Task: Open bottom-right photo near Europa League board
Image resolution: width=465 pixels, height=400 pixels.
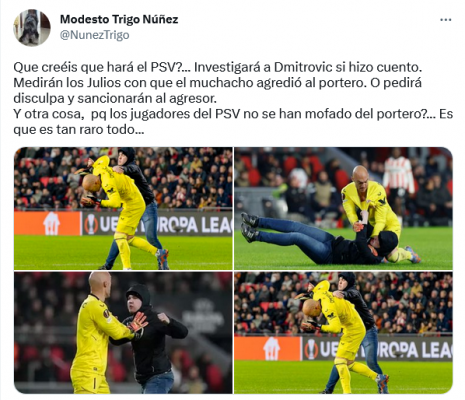Action: [x=343, y=333]
